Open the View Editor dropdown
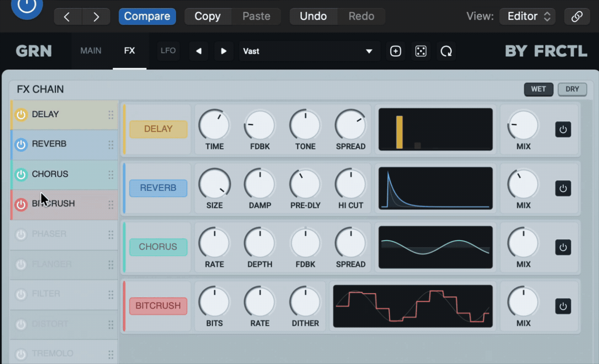The height and width of the screenshot is (364, 599). (x=528, y=16)
